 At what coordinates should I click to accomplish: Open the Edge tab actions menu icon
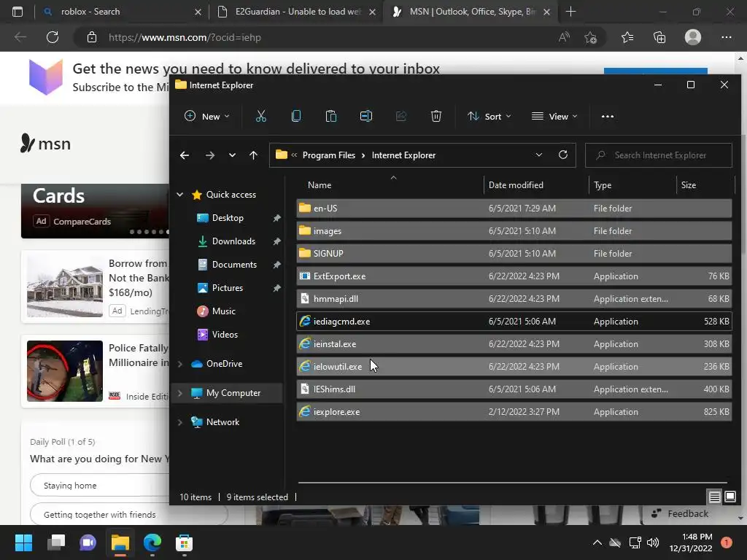[18, 12]
